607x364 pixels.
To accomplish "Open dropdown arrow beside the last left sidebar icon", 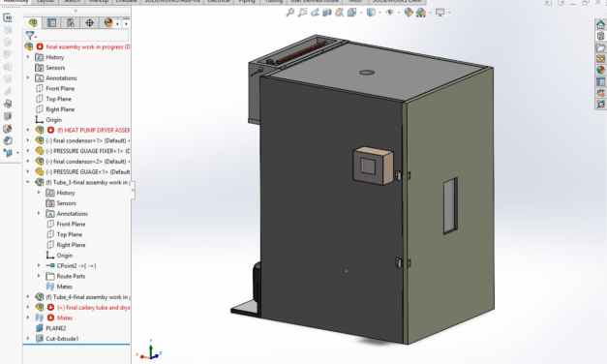I will 17,153.
